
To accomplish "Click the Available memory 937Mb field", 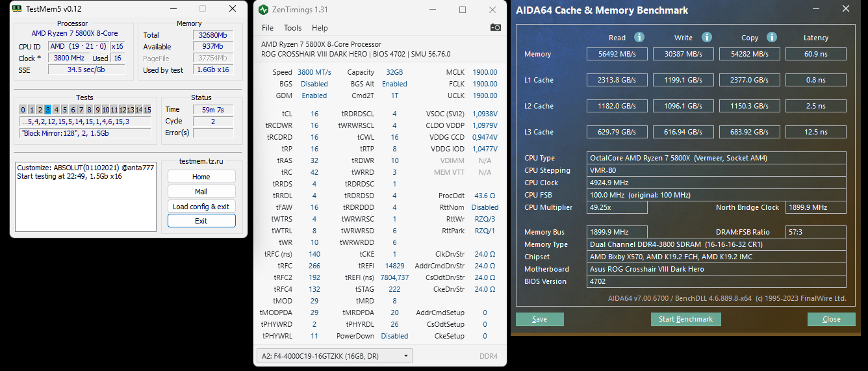I will [212, 47].
